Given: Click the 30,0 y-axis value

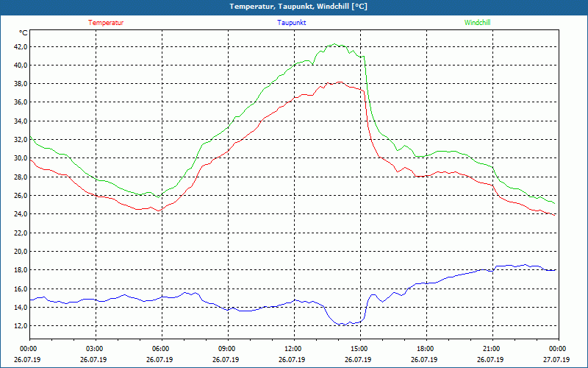Looking at the screenshot, I should pos(21,158).
